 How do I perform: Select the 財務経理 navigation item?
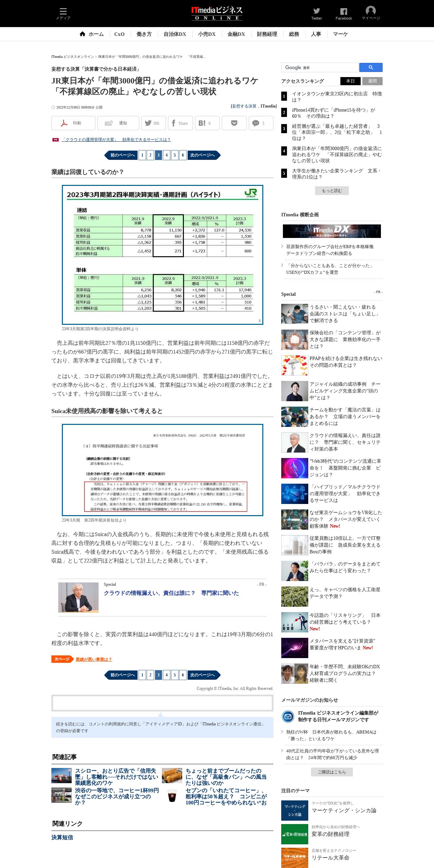tap(267, 34)
